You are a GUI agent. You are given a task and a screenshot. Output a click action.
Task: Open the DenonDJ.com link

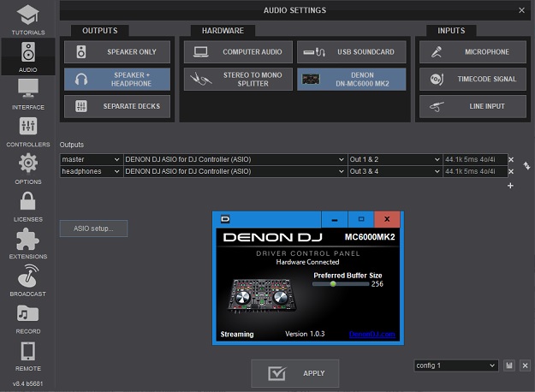coord(372,334)
